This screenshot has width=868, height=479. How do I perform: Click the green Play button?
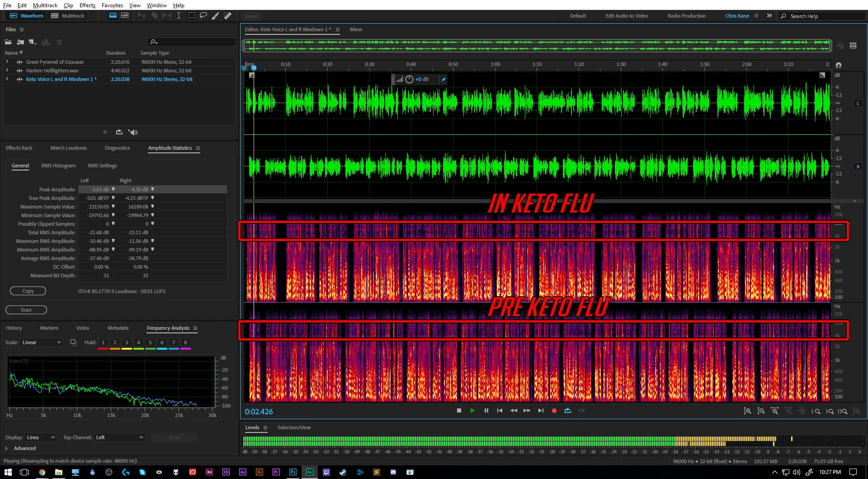coord(472,411)
